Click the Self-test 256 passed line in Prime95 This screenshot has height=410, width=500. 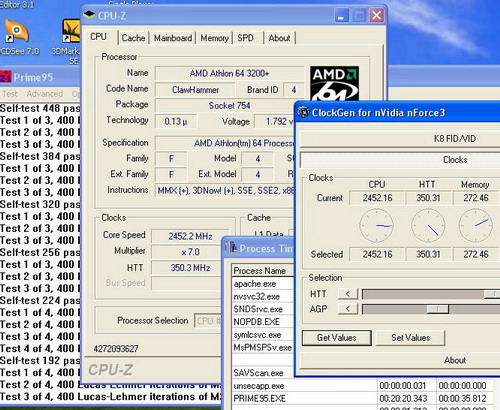40,252
